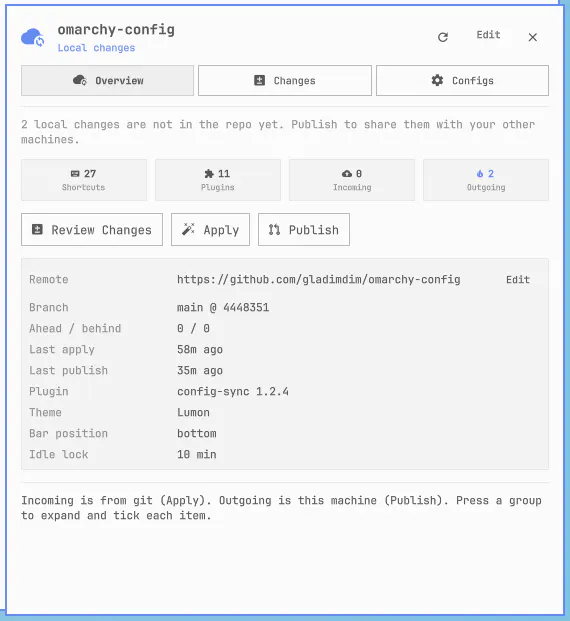The width and height of the screenshot is (570, 621).
Task: Click the 'Incoming is from git' hint text
Action: coord(281,508)
